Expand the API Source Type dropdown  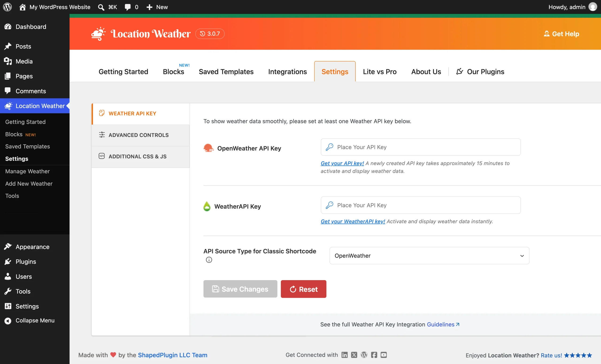pyautogui.click(x=429, y=256)
